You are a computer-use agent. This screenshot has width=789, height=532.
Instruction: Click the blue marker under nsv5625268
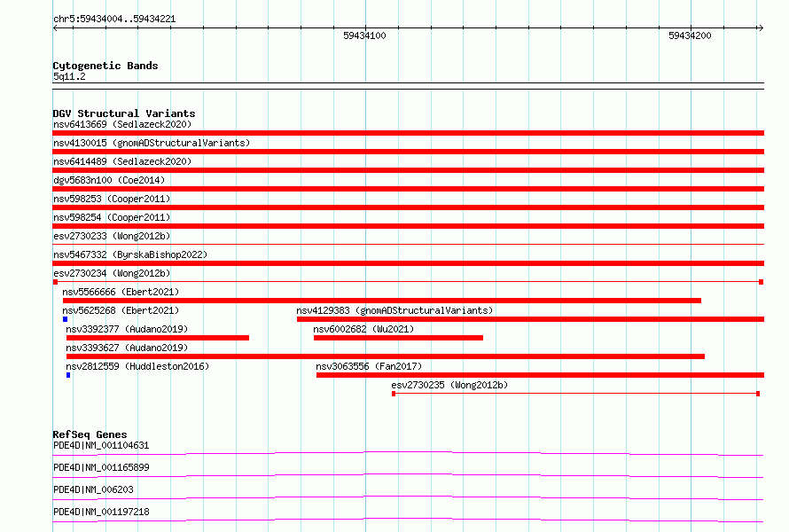point(65,319)
